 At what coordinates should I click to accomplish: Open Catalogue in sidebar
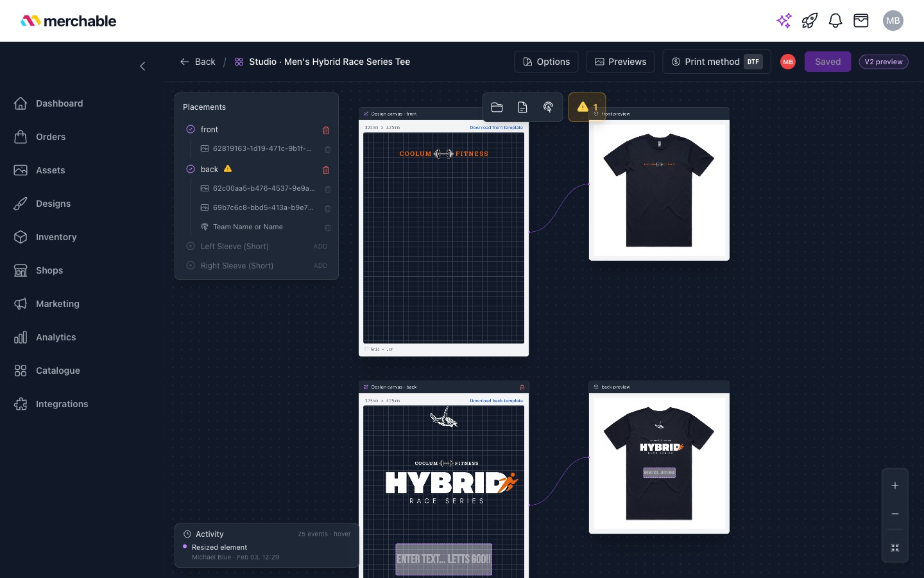pyautogui.click(x=47, y=371)
